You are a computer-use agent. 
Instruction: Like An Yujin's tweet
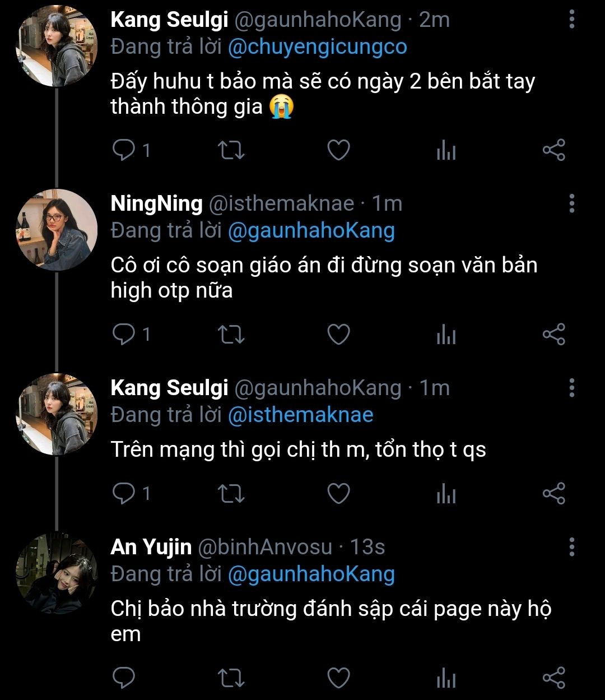point(338,678)
